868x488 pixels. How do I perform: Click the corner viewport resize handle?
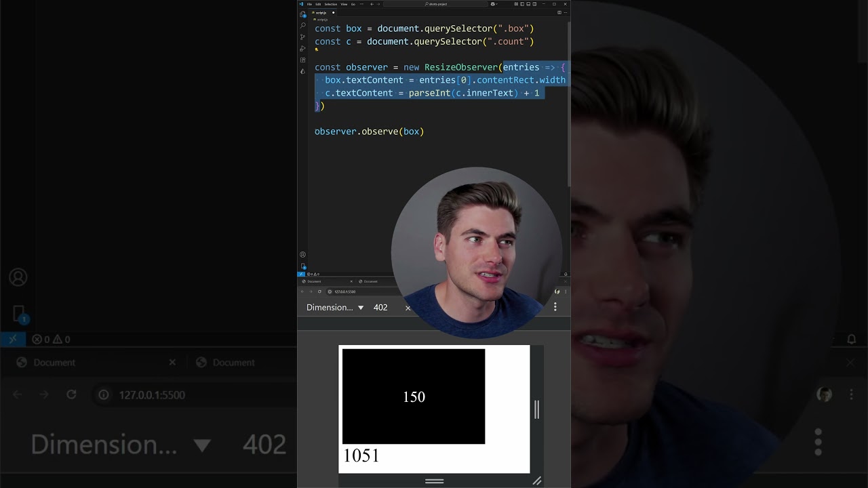coord(536,481)
